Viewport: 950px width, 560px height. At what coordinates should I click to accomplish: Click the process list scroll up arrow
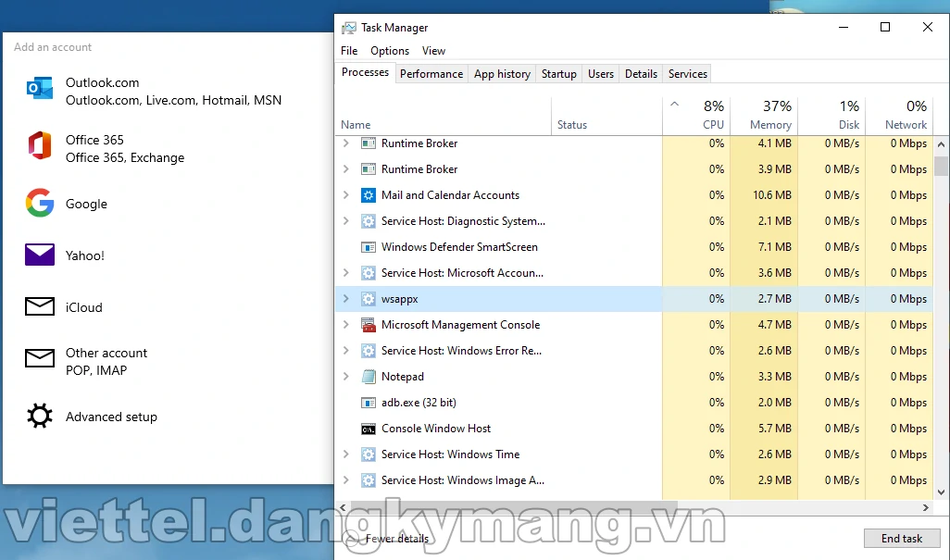pos(941,144)
